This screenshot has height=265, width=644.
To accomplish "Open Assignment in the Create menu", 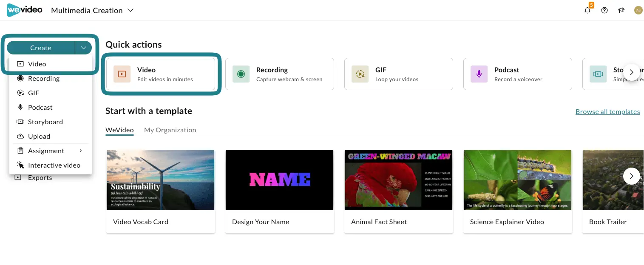I will (x=51, y=151).
